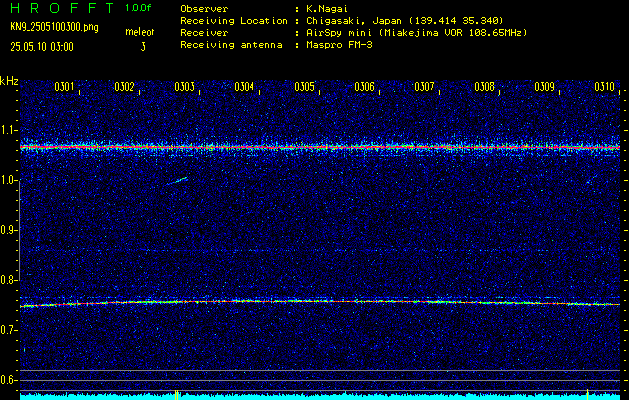Screen dimensions: 629x400
Task: Click the 0.8 kHz frequency label
Action: point(8,280)
